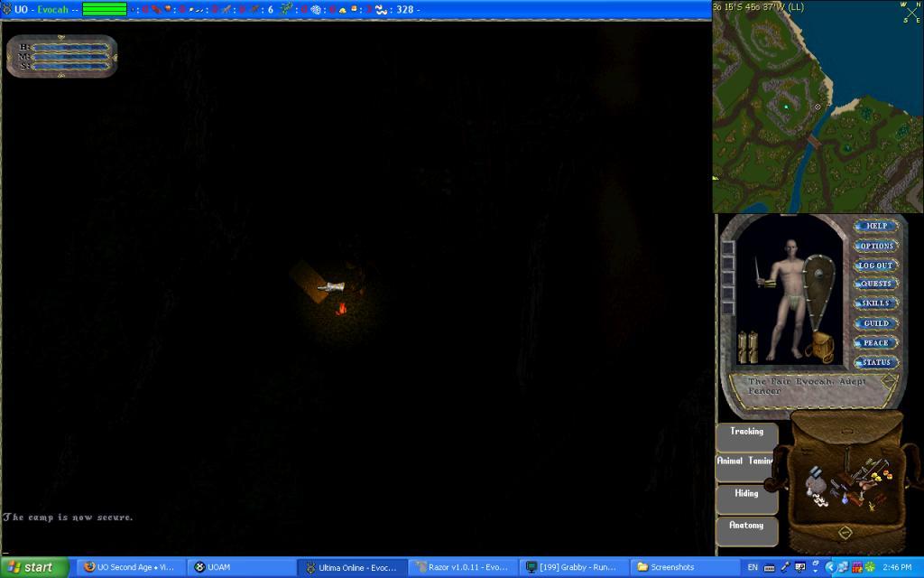Click the HELP button on the paperdoll

876,226
